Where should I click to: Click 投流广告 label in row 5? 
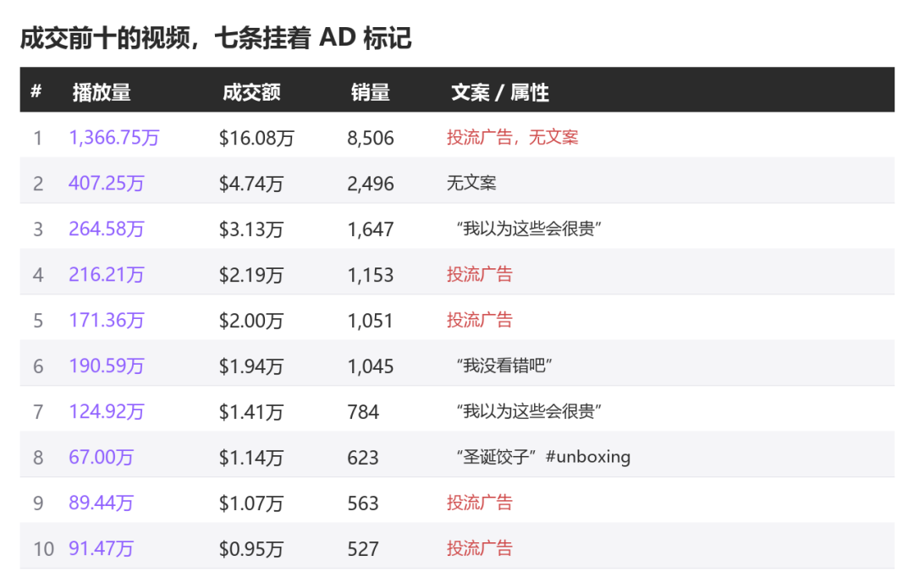click(x=480, y=320)
